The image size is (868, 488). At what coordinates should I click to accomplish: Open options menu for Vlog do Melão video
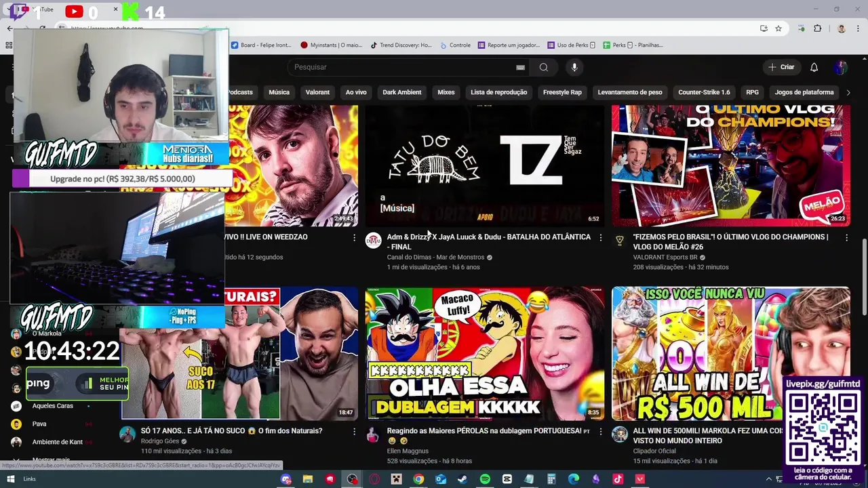click(846, 238)
